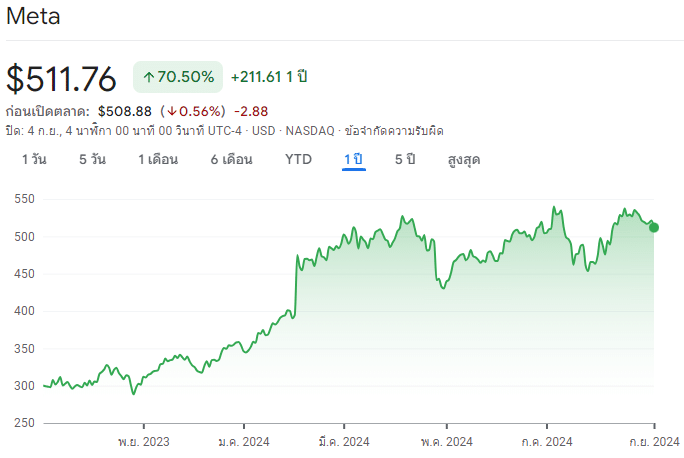Click the USD currency label
The width and height of the screenshot is (684, 458).
click(x=263, y=131)
